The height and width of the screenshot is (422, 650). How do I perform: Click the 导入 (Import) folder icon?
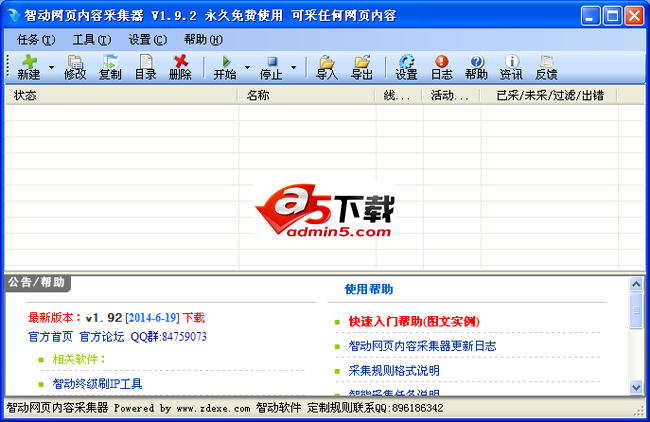[327, 67]
